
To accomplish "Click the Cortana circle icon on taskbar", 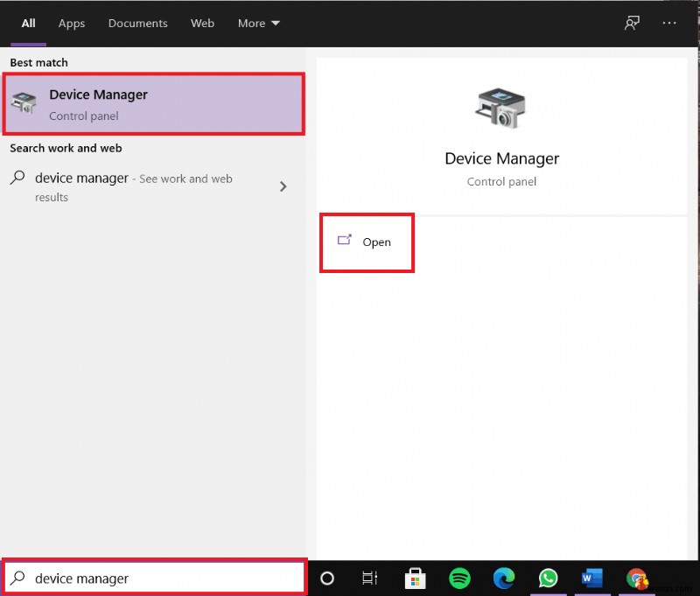I will tap(326, 578).
